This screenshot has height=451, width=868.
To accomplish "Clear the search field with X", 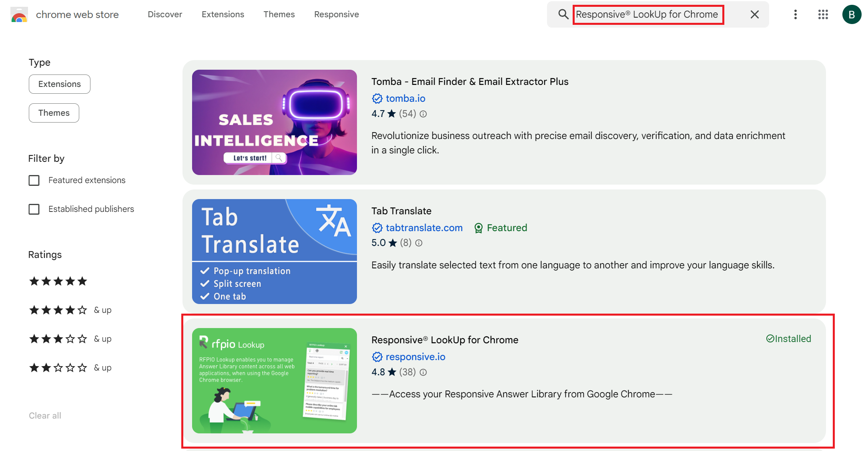I will point(754,14).
